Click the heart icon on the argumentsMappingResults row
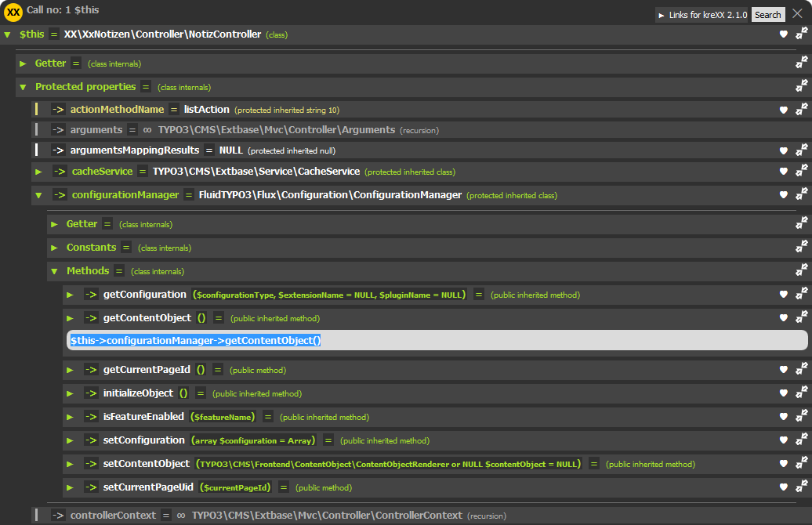The width and height of the screenshot is (812, 525). [x=784, y=150]
